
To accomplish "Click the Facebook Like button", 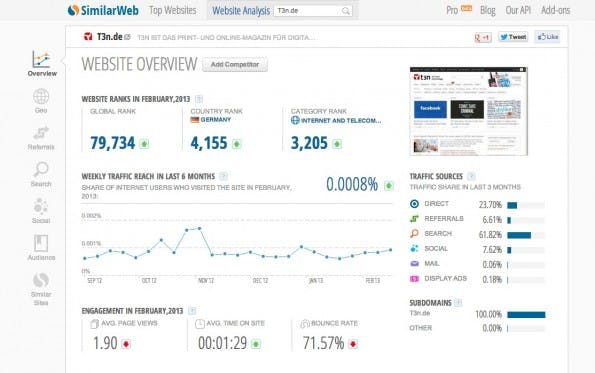I will [x=547, y=37].
